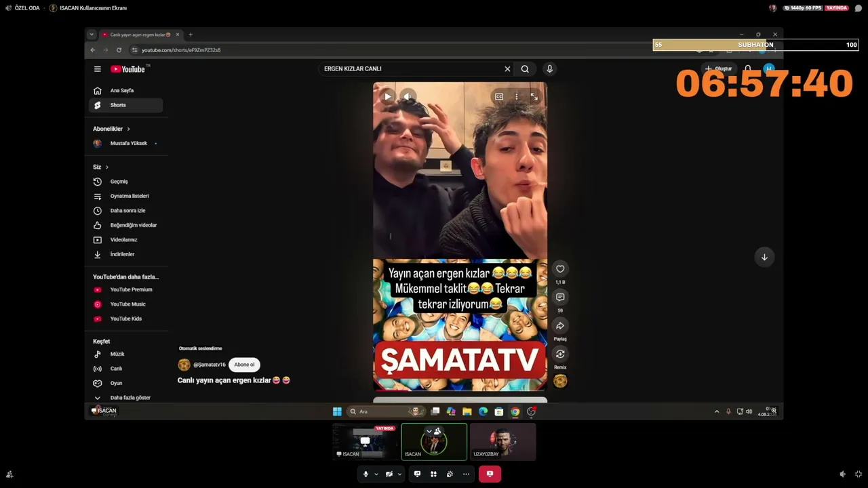Open the sound wave effects button in call bar
The height and width of the screenshot is (488, 868).
[450, 474]
